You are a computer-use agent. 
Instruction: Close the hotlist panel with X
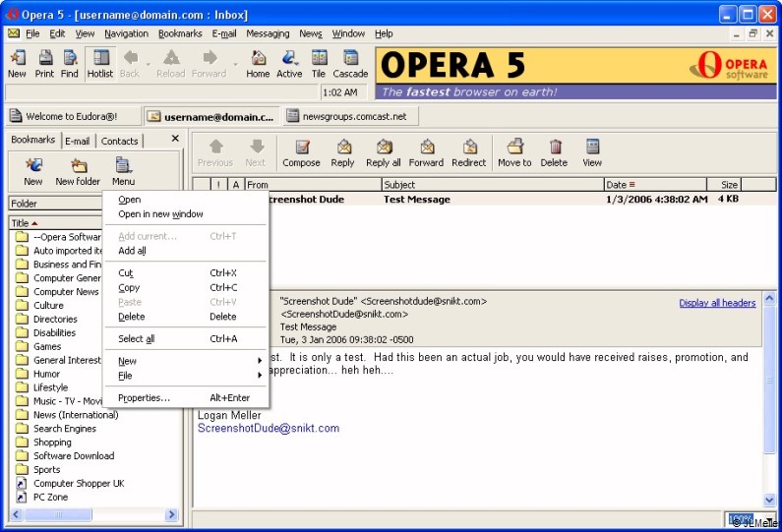tap(175, 138)
